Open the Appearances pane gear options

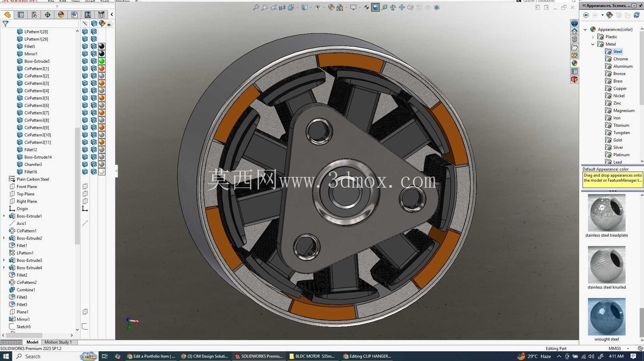pos(634,6)
